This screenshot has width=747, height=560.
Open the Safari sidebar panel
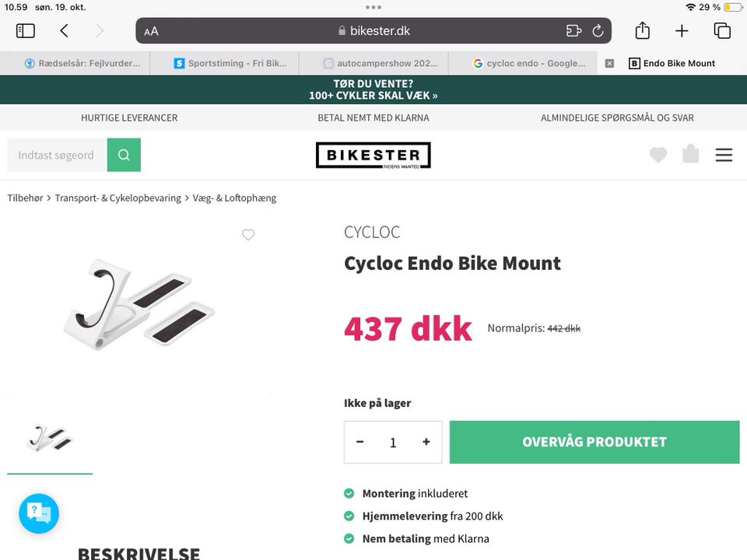pyautogui.click(x=26, y=31)
